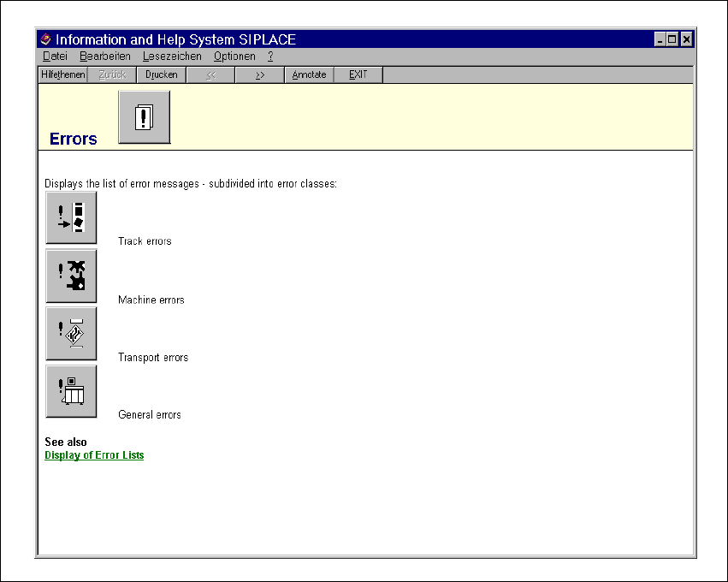Open the Bearbeiten menu
This screenshot has width=728, height=582.
105,56
